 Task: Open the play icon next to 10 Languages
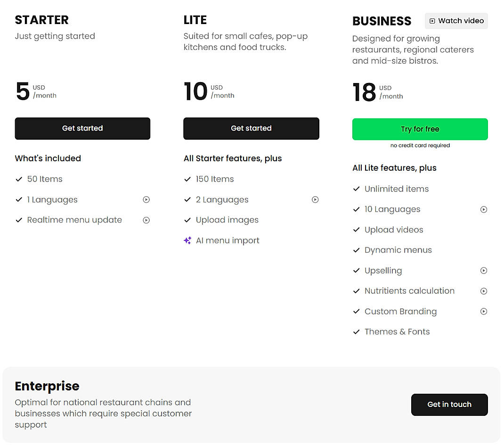(484, 209)
